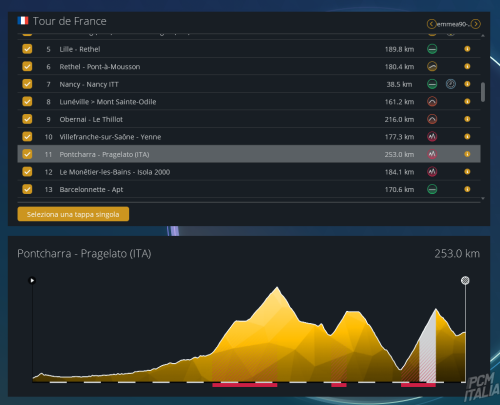Click the flat stage icon for Nancy ITT

click(432, 84)
